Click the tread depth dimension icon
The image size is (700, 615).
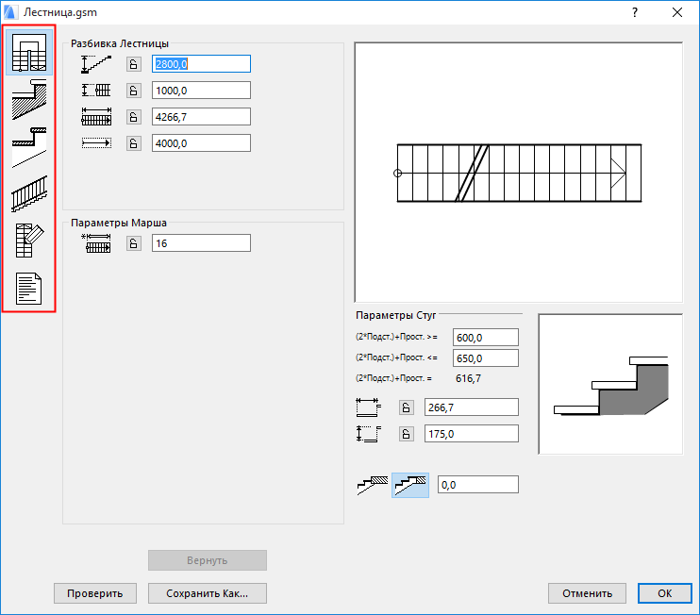coord(368,407)
